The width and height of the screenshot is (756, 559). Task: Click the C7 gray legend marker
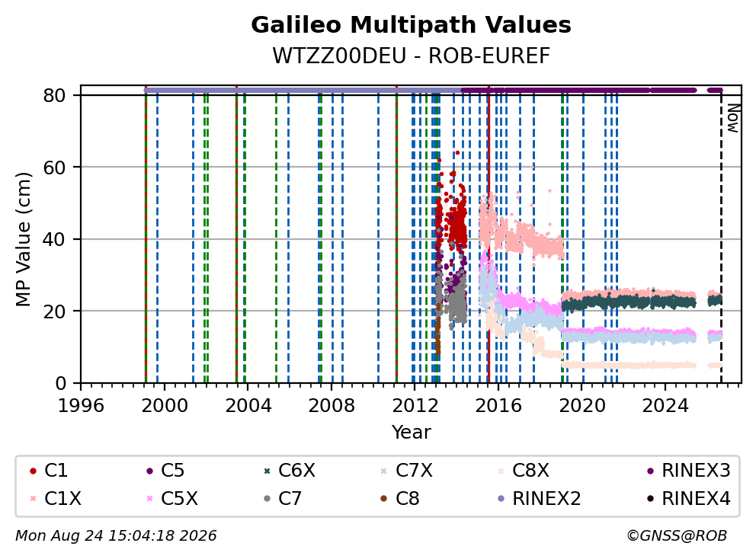click(x=267, y=499)
